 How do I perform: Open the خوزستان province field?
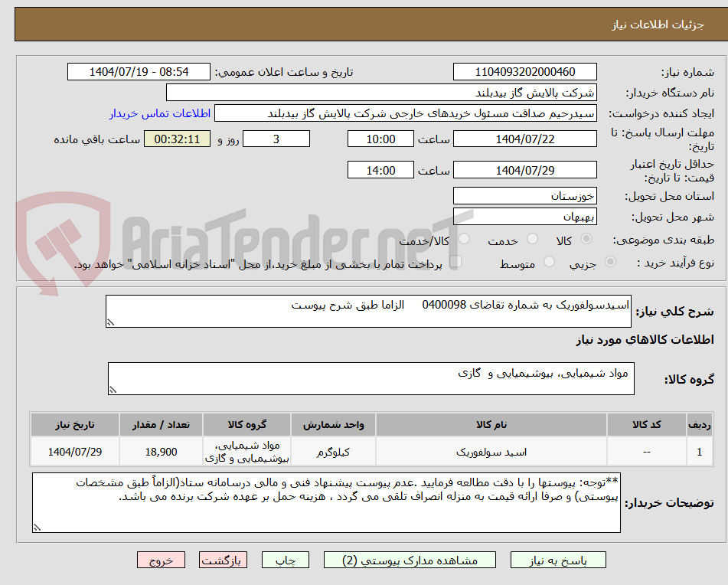click(525, 195)
